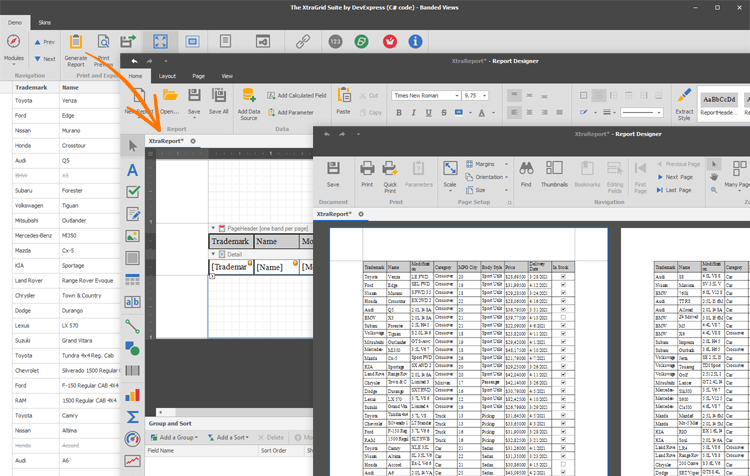The image size is (750, 476).
Task: Click the Generate Report clipboard icon
Action: (76, 42)
